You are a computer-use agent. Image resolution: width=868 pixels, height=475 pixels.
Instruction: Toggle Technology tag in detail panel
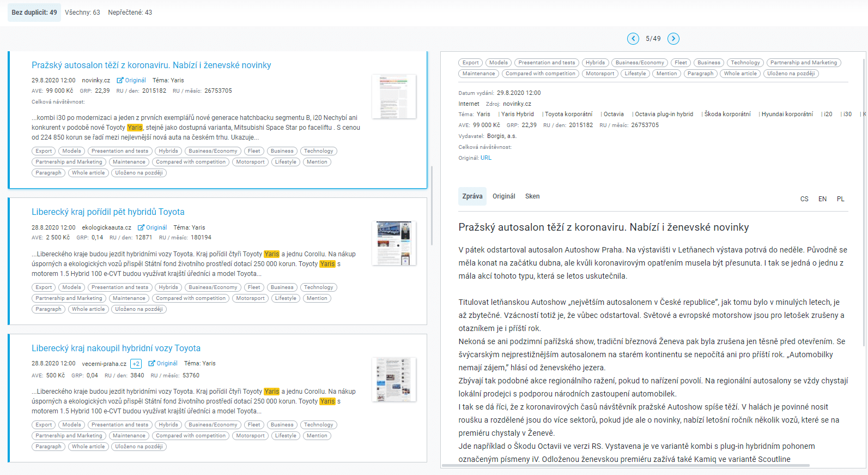(x=745, y=63)
